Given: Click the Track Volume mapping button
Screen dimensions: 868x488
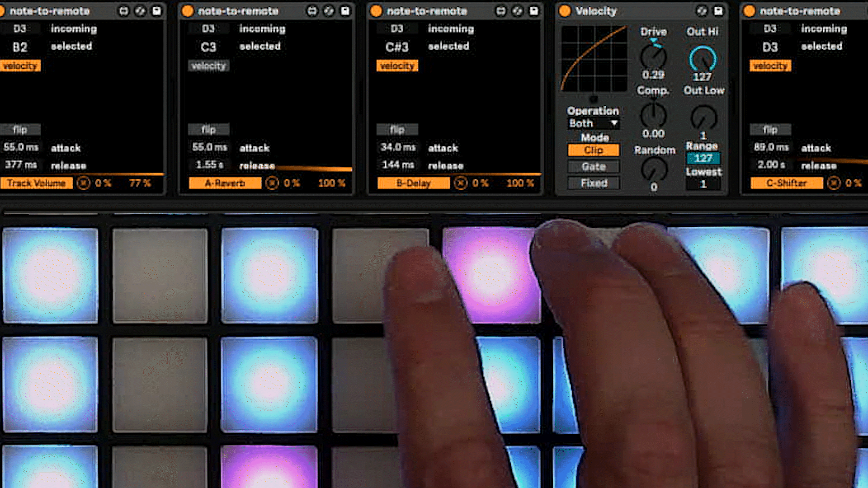Looking at the screenshot, I should point(37,183).
